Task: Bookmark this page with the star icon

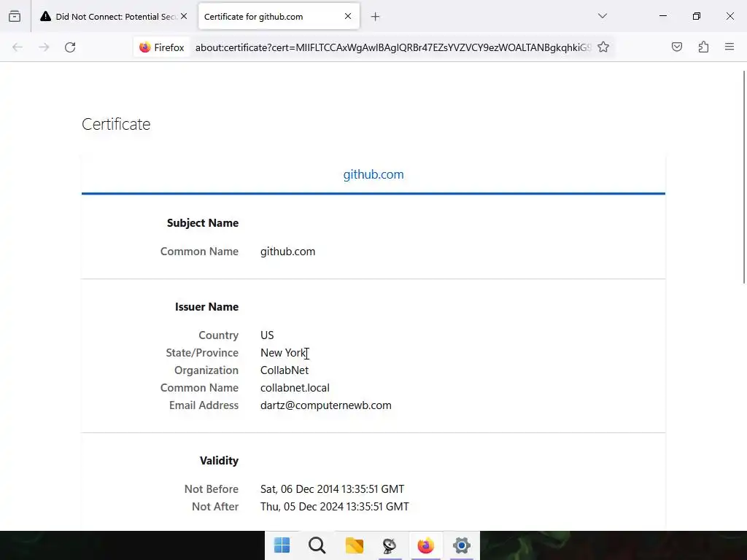Action: (x=603, y=47)
